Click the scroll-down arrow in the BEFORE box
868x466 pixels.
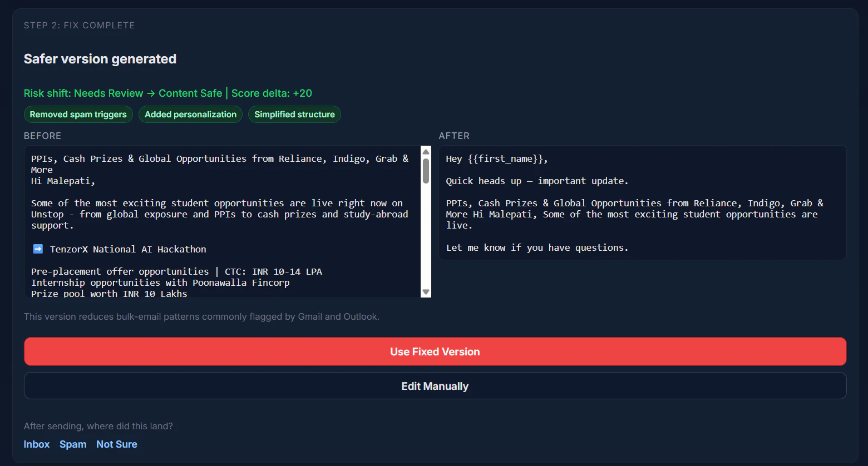click(426, 292)
